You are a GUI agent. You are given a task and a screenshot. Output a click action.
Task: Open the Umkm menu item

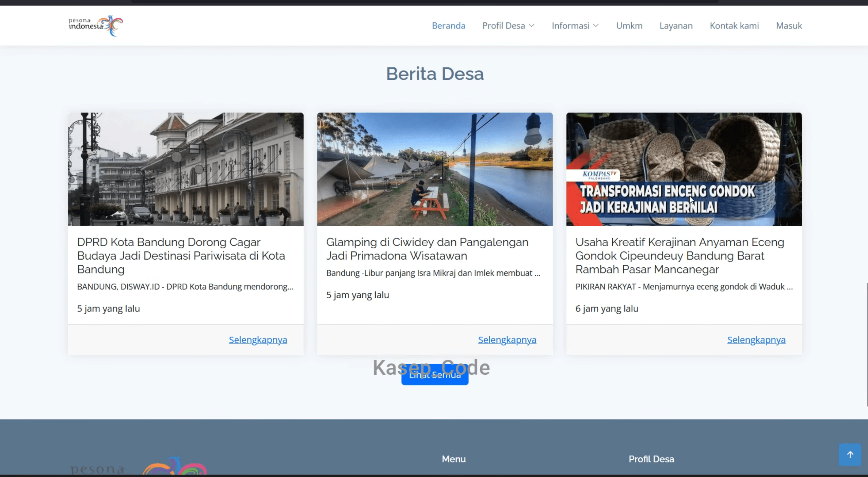[x=629, y=26]
